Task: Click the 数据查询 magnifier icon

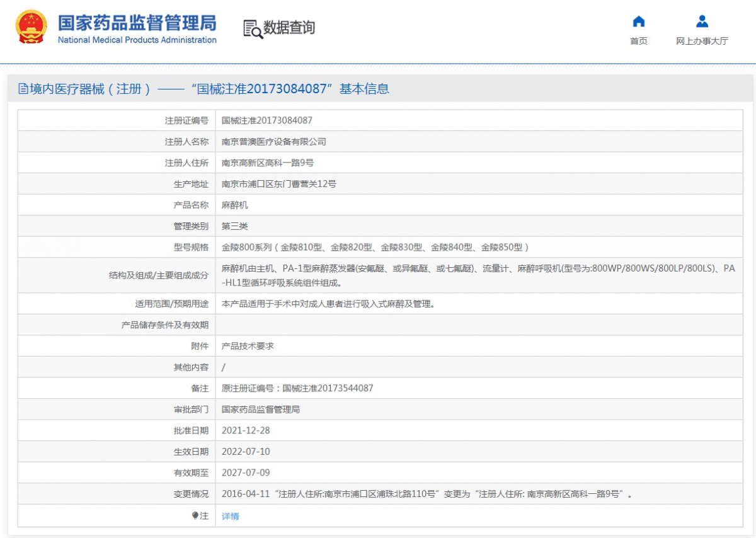Action: tap(253, 29)
